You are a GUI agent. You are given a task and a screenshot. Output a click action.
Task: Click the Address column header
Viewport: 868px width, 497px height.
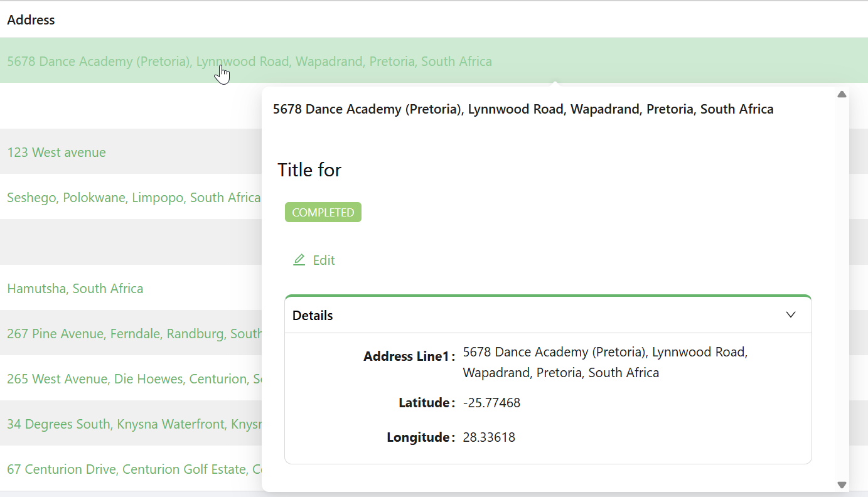(31, 20)
